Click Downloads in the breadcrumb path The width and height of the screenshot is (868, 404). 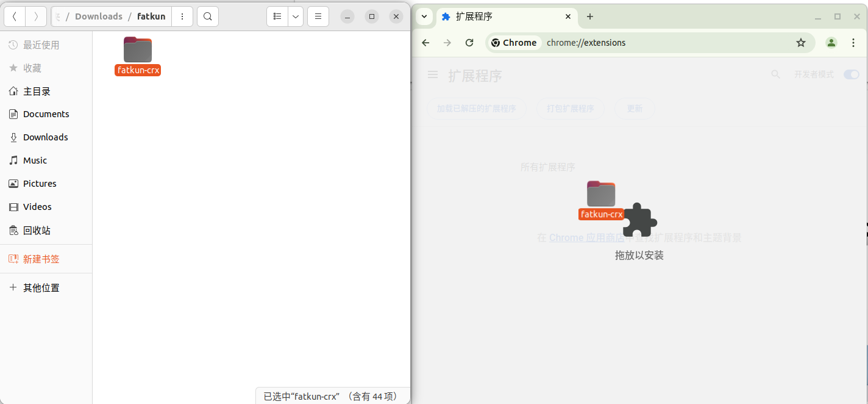pos(99,16)
